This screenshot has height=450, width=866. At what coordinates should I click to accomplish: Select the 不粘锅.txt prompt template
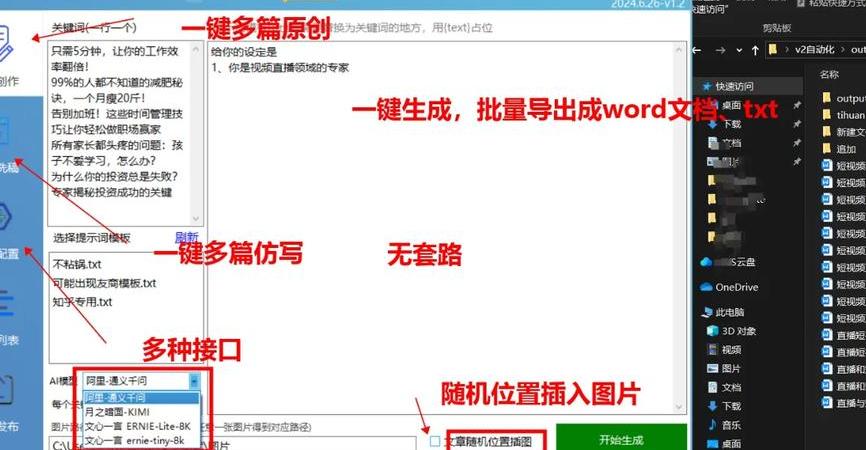point(77,264)
